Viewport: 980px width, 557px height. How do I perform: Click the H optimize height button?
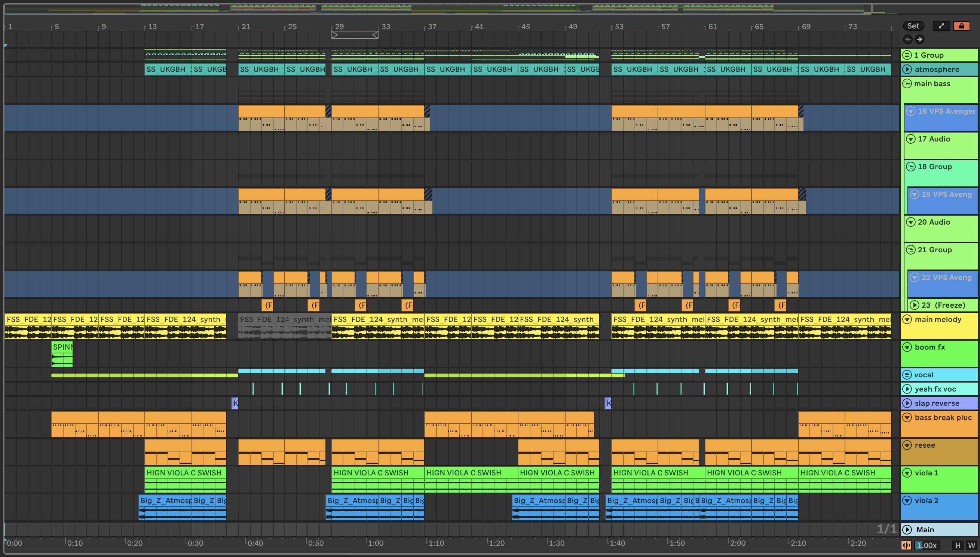tap(958, 545)
